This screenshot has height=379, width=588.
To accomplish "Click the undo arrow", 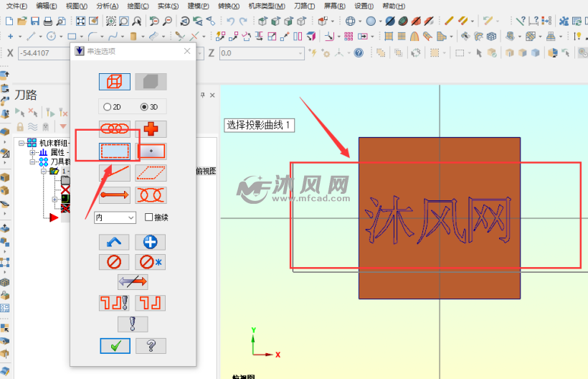I will (x=230, y=21).
